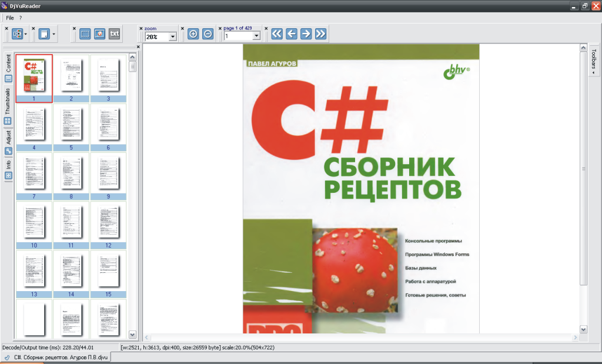
Task: Click the horizontal scrollbar right arrow
Action: pyautogui.click(x=575, y=338)
